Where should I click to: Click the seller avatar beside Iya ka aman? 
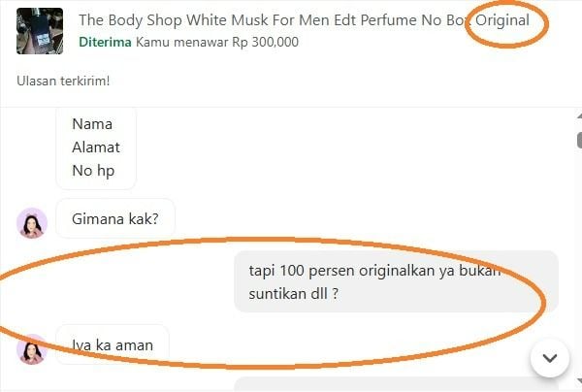click(x=32, y=349)
